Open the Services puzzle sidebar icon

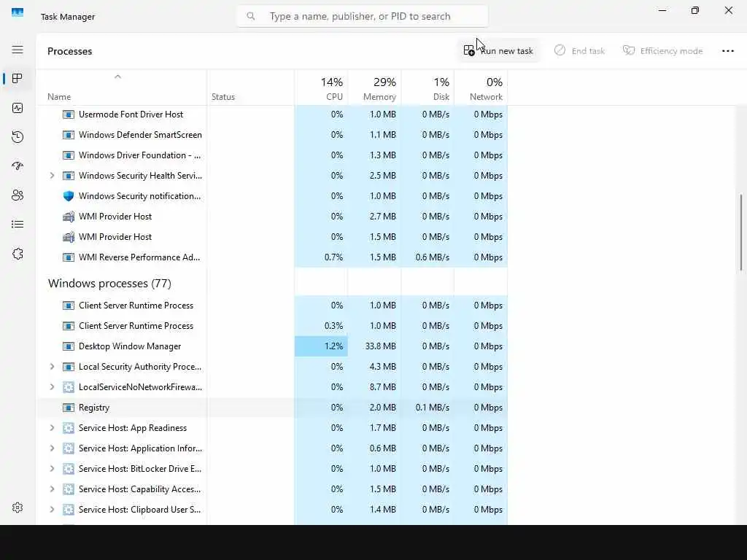point(18,254)
